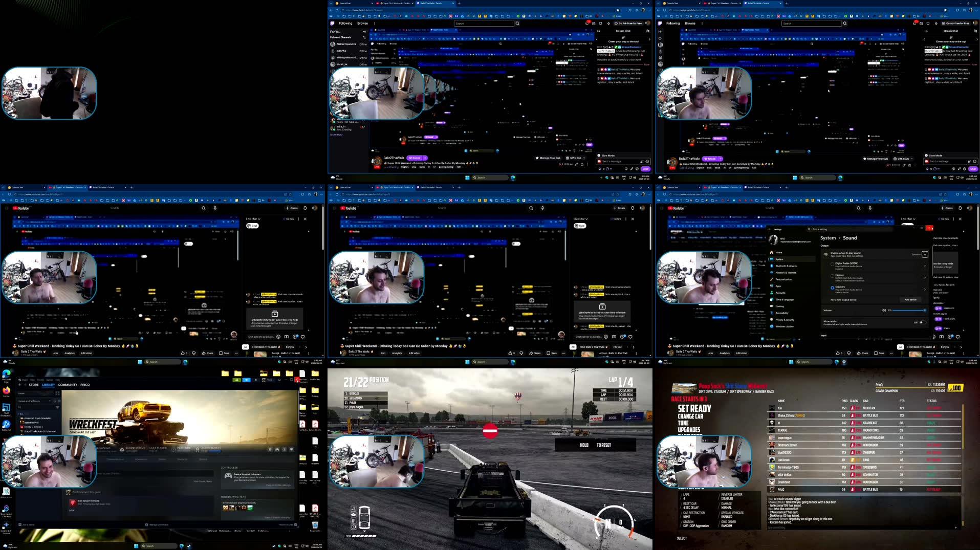Viewport: 980px width, 550px height.
Task: Click CHANGE CAR in Wreckfest lobby
Action: click(690, 416)
